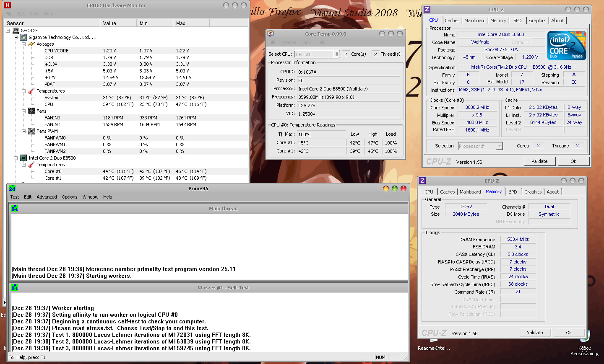The image size is (604, 364).
Task: Click Validate in the lower CPU-Z window
Action: [535, 333]
